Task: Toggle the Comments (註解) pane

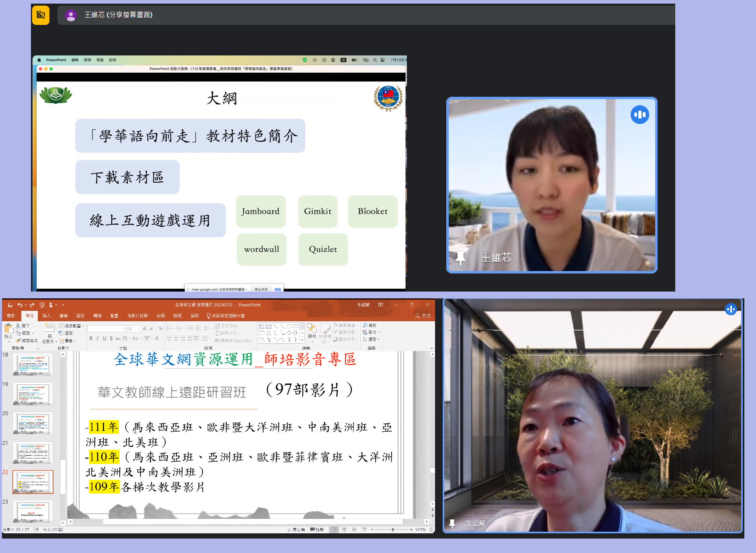Action: 317,530
